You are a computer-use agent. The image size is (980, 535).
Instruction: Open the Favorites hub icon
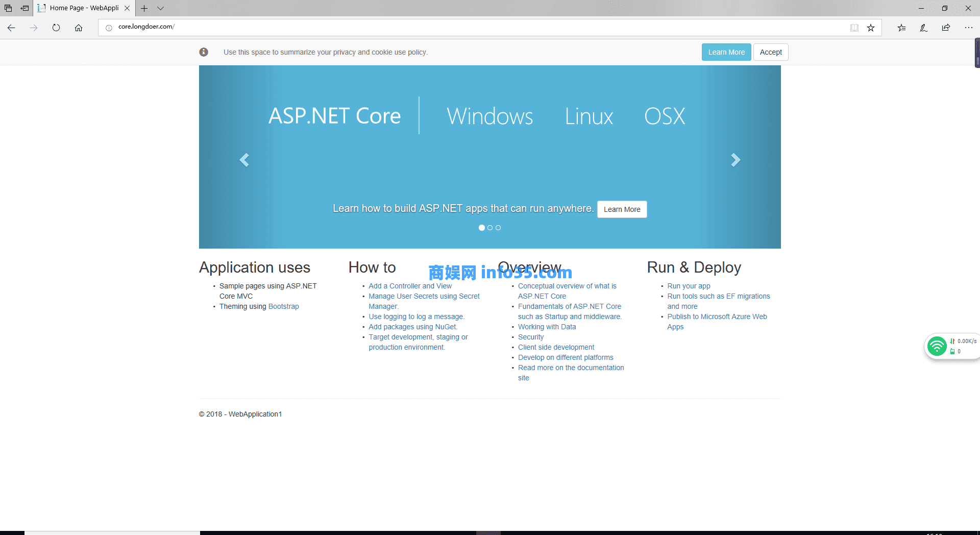(901, 28)
